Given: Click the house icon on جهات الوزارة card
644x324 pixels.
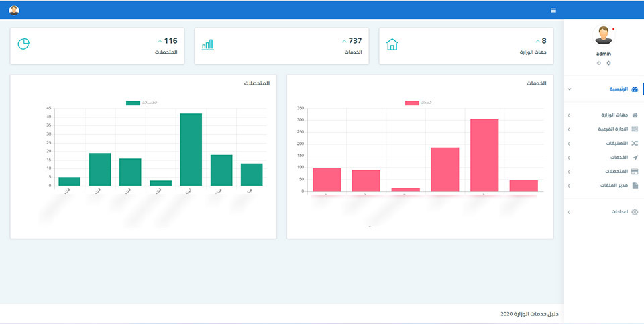Looking at the screenshot, I should tap(392, 44).
